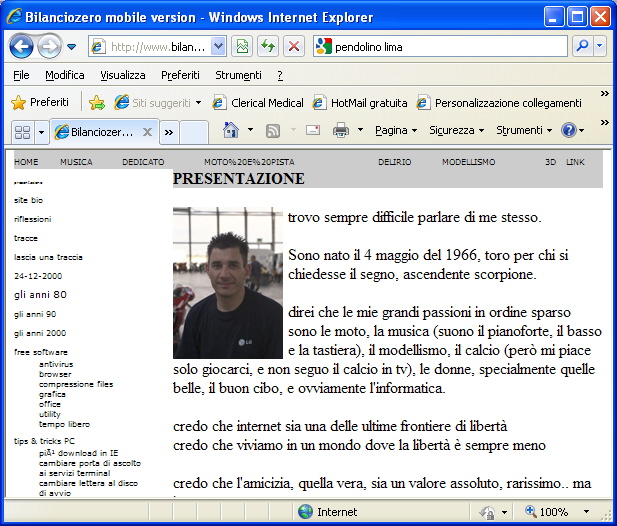617x526 pixels.
Task: Open the HotMail gratuita favorite link
Action: [360, 103]
